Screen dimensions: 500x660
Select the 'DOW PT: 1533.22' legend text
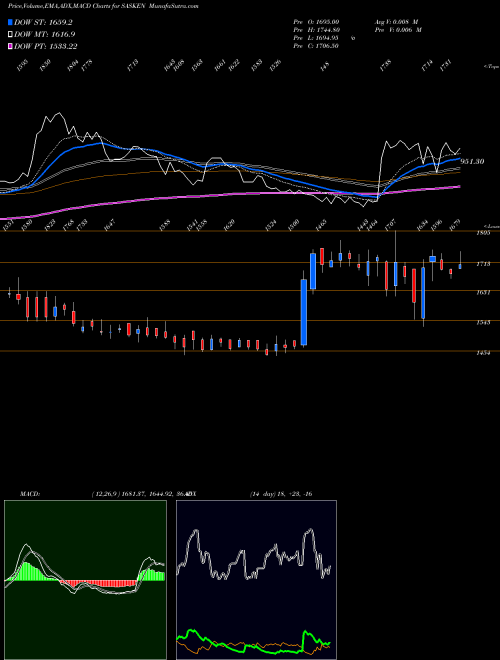pyautogui.click(x=45, y=46)
